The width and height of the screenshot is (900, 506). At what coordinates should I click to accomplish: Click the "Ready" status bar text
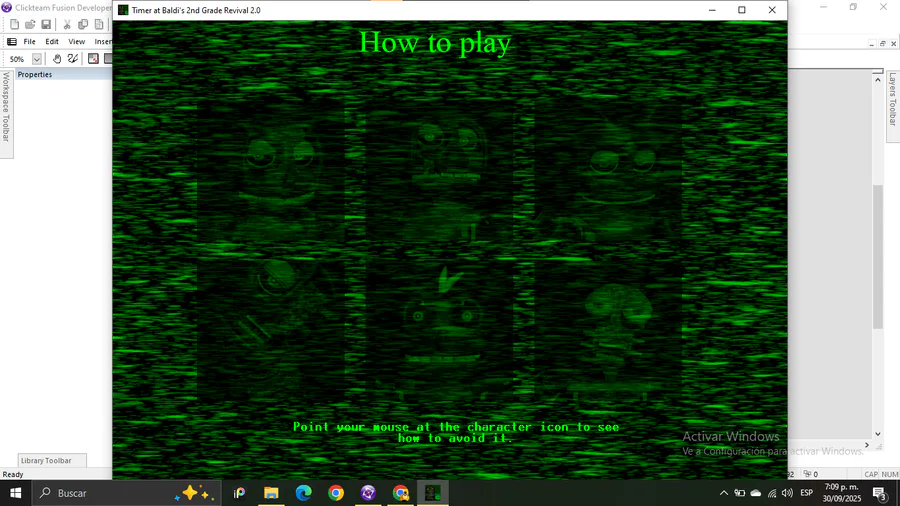pos(13,474)
